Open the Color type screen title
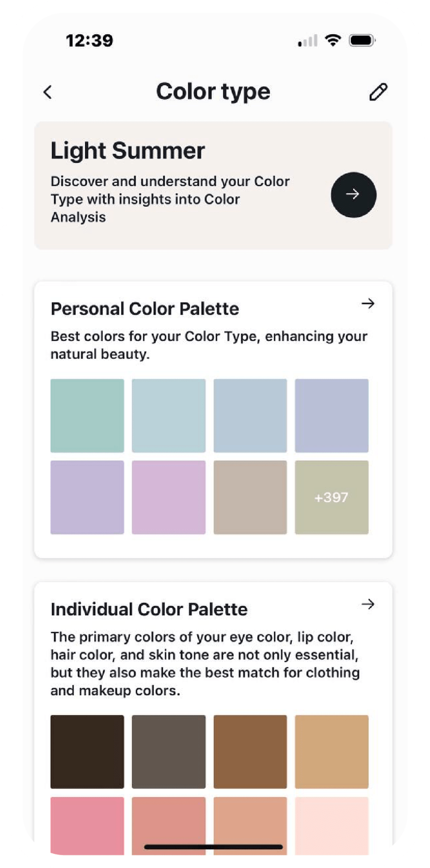Screen dimensions: 430x868 coord(214,91)
